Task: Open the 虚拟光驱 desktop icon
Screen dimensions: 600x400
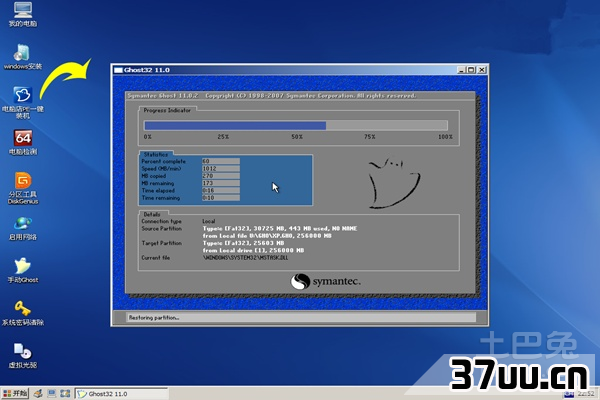Action: pos(23,356)
